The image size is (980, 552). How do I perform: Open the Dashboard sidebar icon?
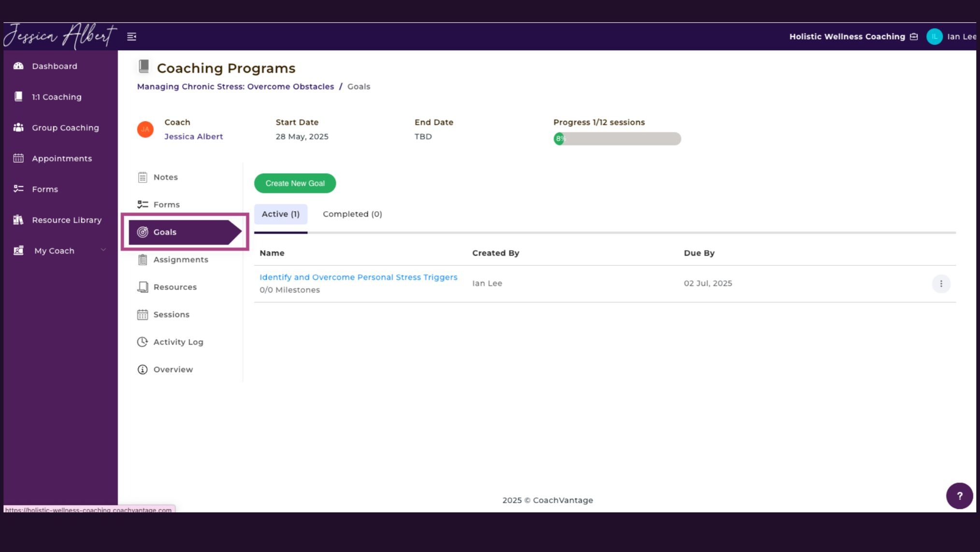[x=18, y=66]
